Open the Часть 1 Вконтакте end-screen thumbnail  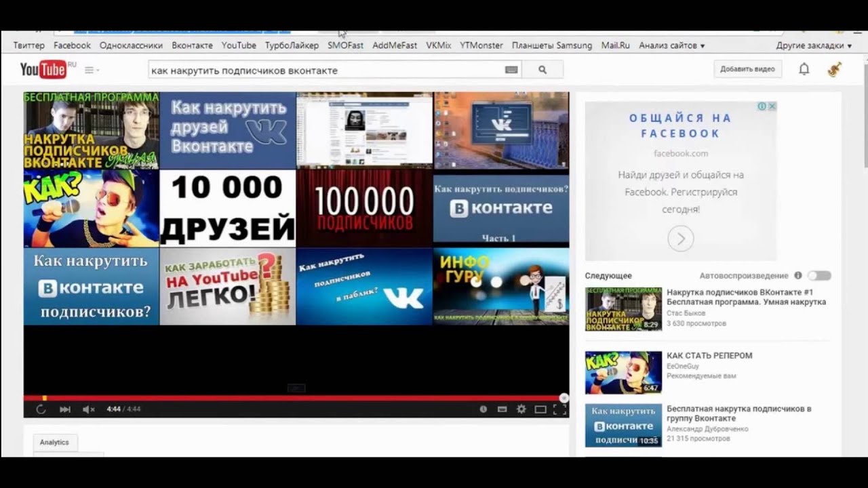coord(501,208)
